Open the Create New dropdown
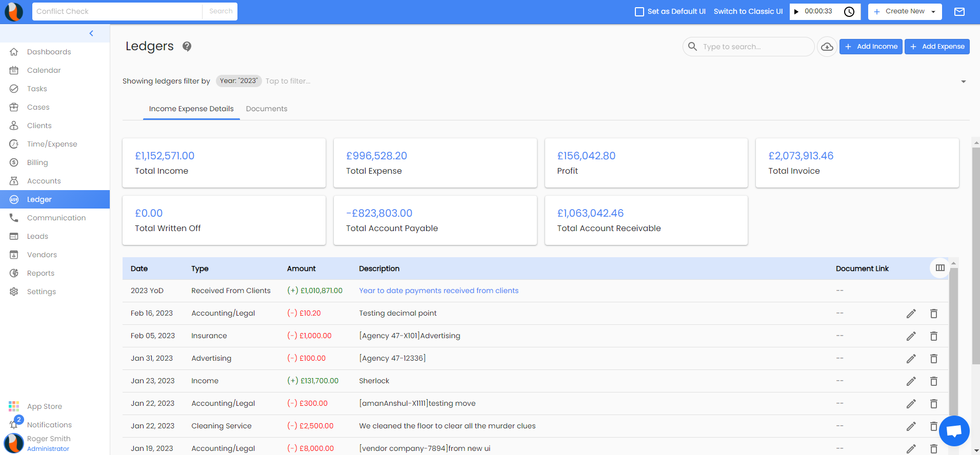 click(905, 11)
